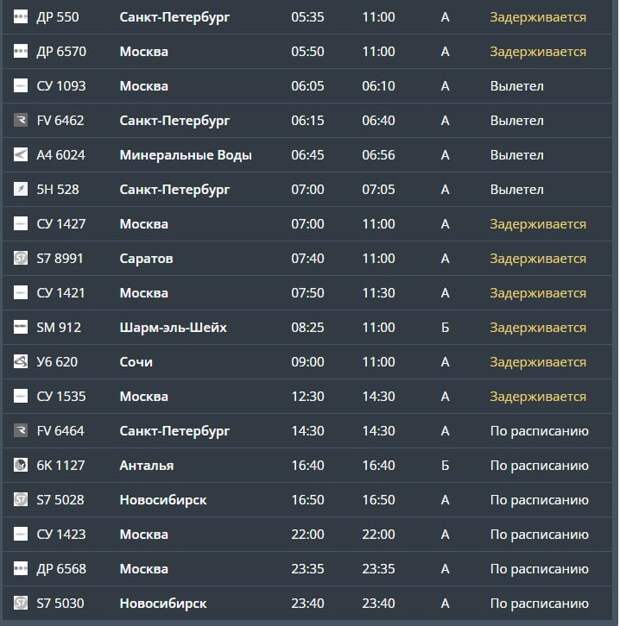Click the airline icon beside flight 6К 1127
The image size is (620, 626).
(x=21, y=466)
